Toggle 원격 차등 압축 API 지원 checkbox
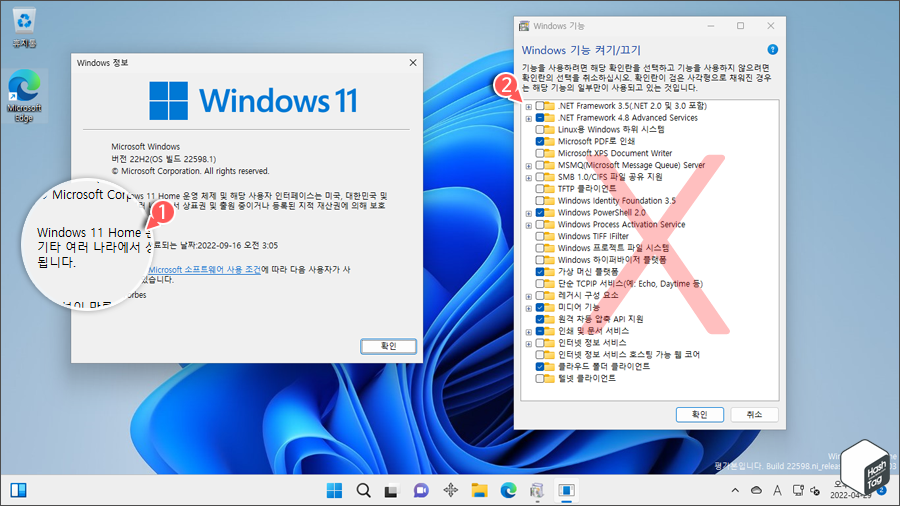 (540, 319)
